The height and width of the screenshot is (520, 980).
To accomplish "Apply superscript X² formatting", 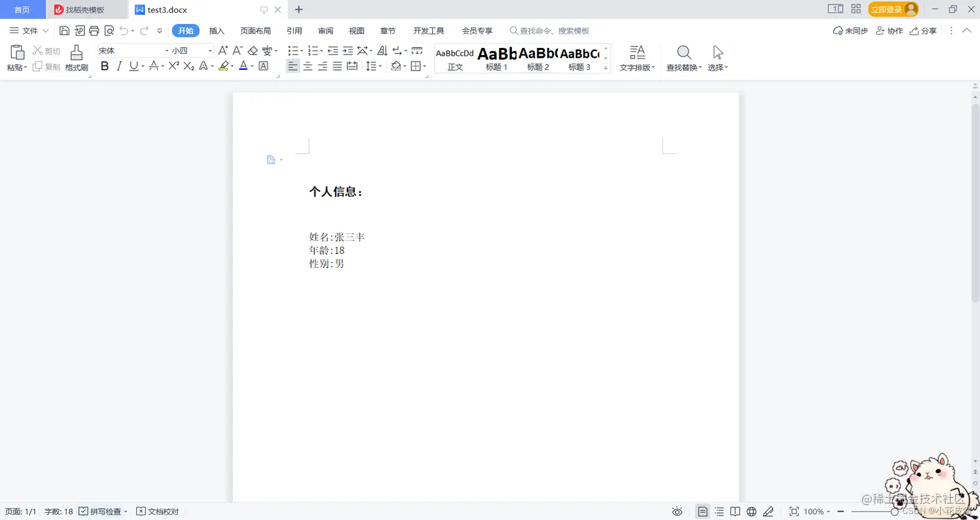I will tap(174, 66).
